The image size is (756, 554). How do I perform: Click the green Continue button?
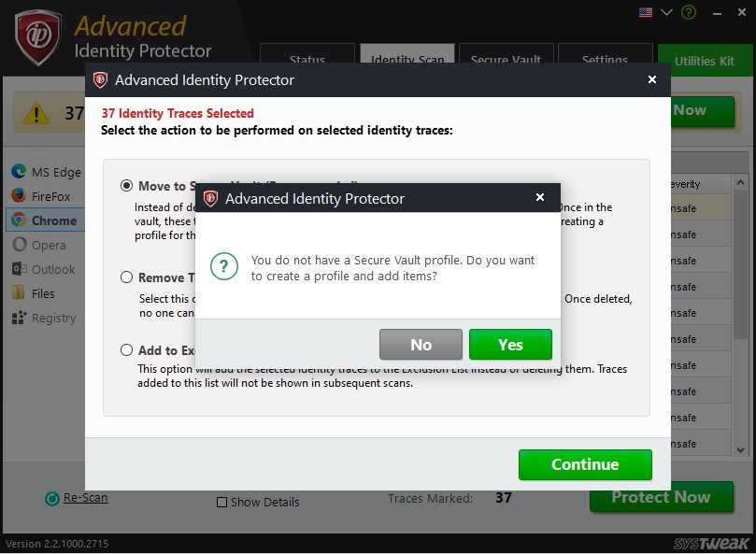[585, 464]
